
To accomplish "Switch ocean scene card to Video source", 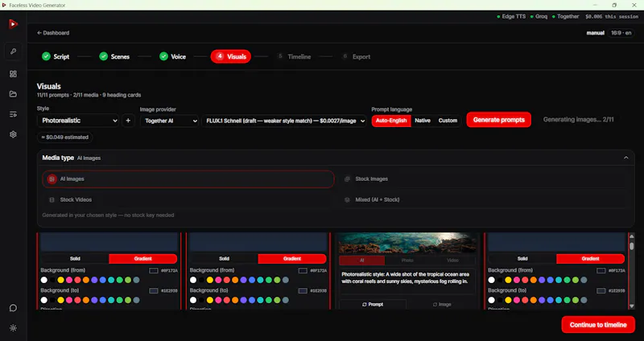I will (452, 260).
